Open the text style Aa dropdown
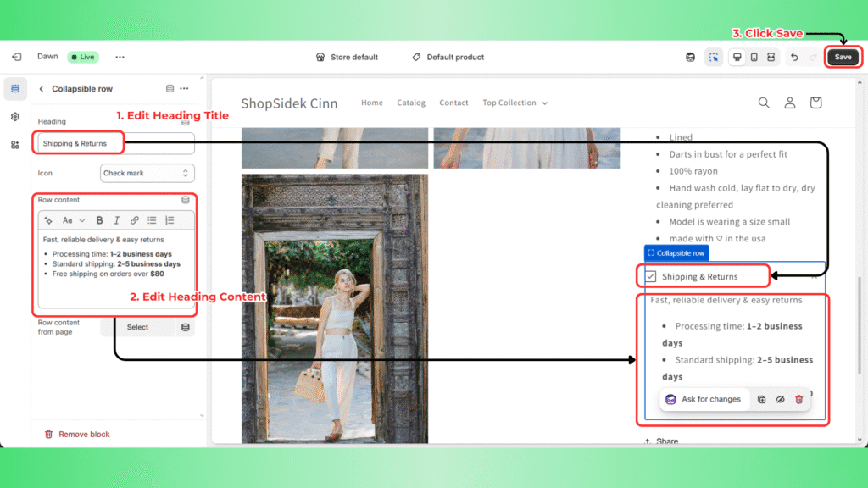 [72, 220]
